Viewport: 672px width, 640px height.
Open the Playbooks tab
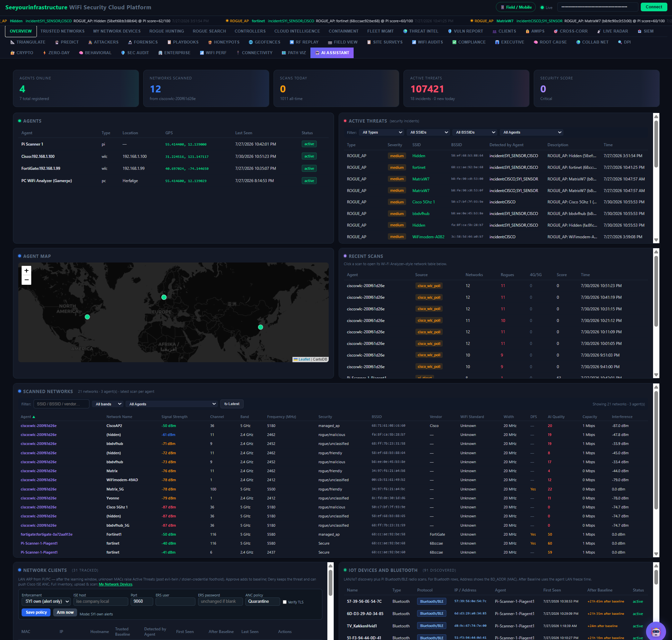[x=182, y=42]
